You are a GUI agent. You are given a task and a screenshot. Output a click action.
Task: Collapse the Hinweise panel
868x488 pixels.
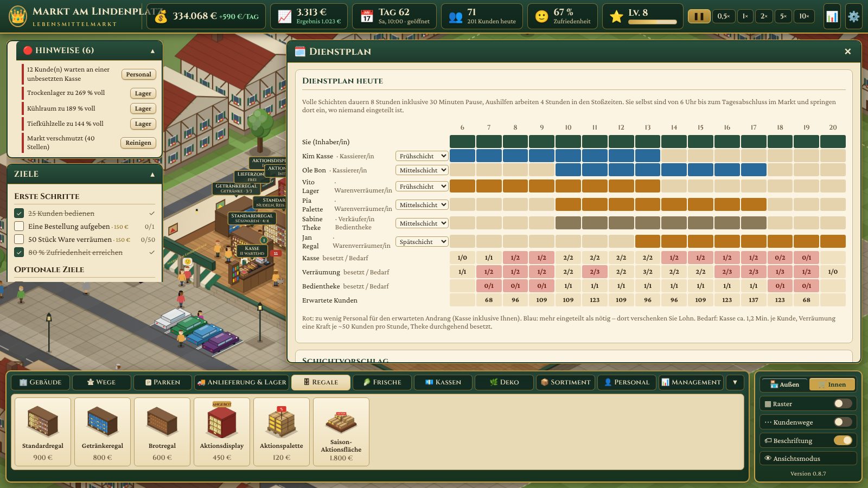tap(152, 51)
